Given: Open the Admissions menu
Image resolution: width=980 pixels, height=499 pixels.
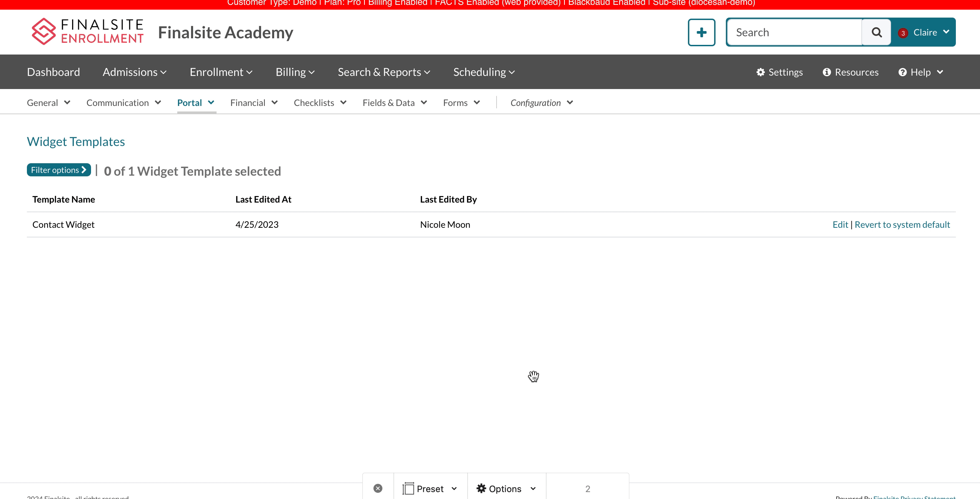Looking at the screenshot, I should click(135, 72).
